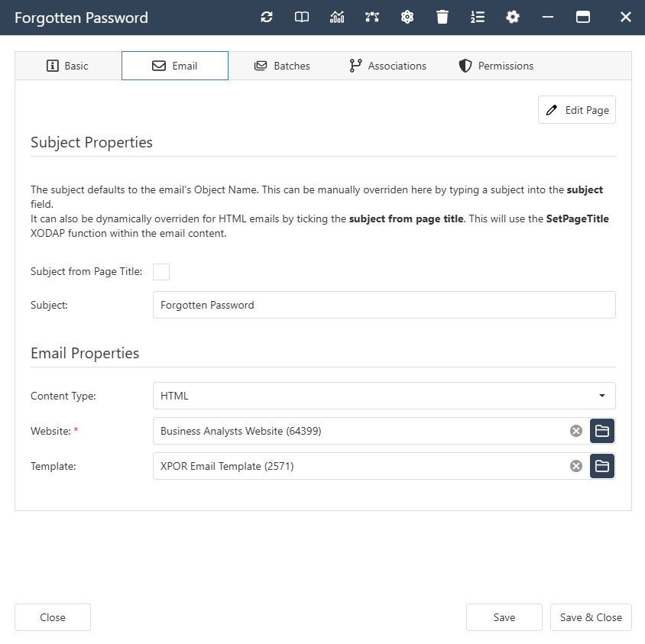Image resolution: width=645 pixels, height=644 pixels.
Task: Delete the object using the trash icon
Action: click(x=442, y=17)
